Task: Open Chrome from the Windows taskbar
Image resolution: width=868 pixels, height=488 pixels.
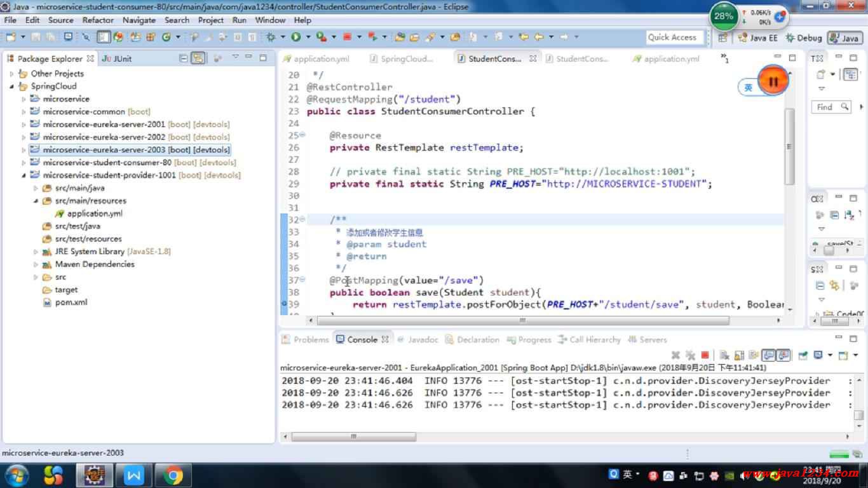Action: (173, 475)
